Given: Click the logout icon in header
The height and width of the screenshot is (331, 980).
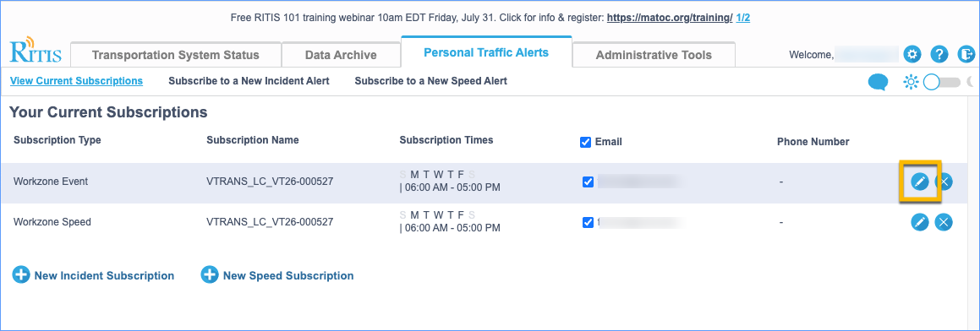Looking at the screenshot, I should point(966,54).
